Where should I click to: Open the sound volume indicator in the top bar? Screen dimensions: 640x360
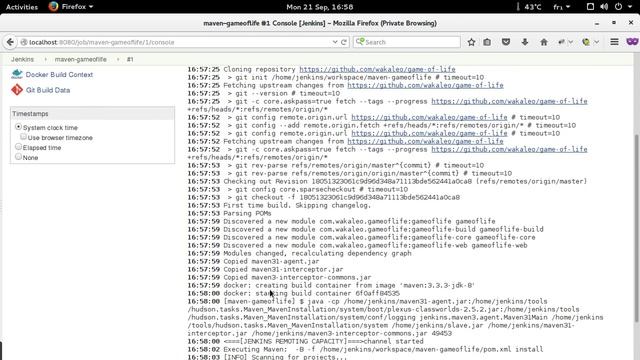point(604,7)
